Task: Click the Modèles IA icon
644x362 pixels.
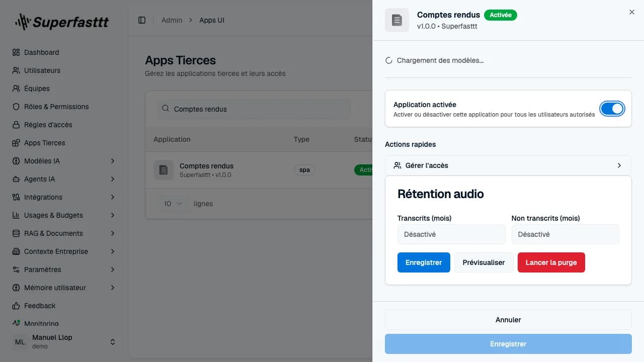Action: click(16, 161)
